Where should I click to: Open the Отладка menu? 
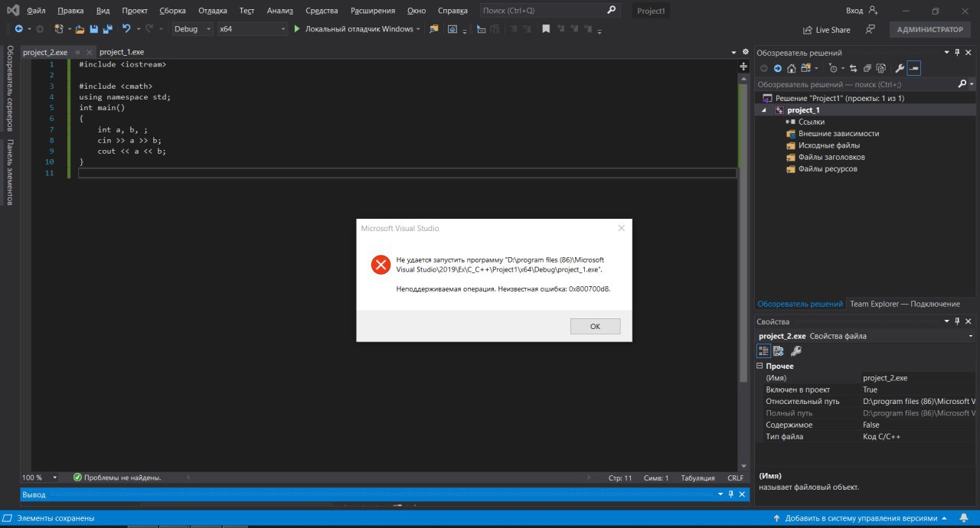point(212,11)
